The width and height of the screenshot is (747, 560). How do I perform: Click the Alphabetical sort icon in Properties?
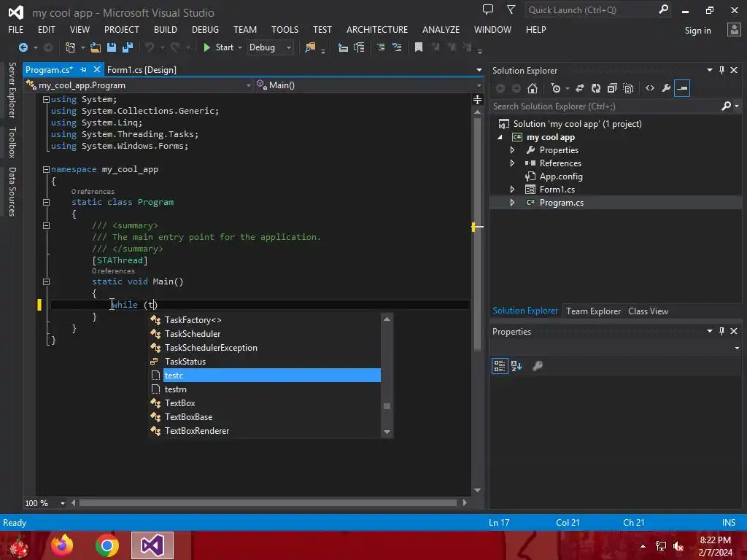point(516,366)
